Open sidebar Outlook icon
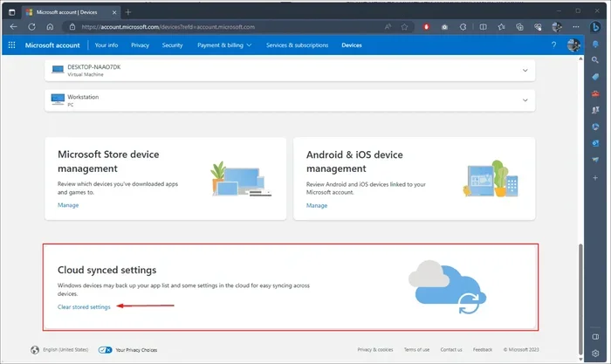This screenshot has height=364, width=611. point(595,143)
